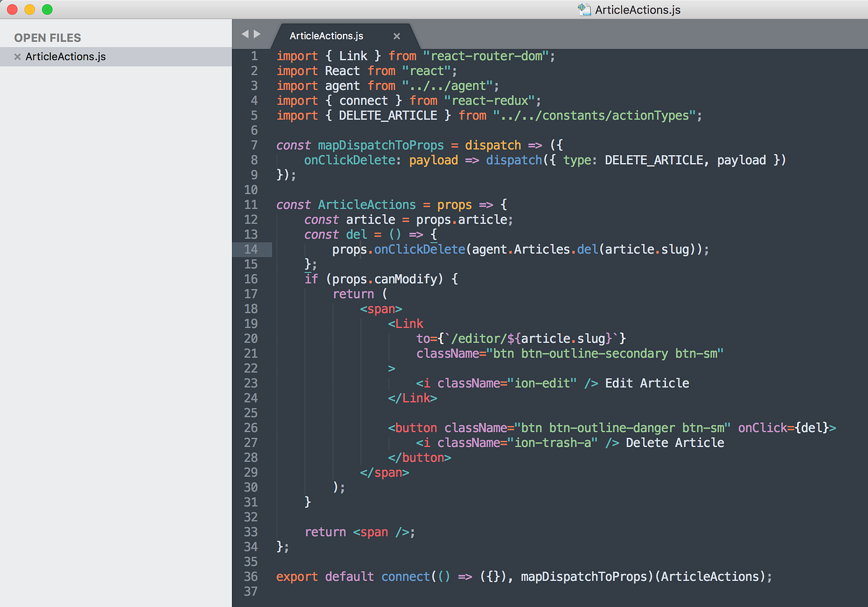Click the mapDispatchToProps constant on line 7
868x607 pixels.
(x=380, y=144)
